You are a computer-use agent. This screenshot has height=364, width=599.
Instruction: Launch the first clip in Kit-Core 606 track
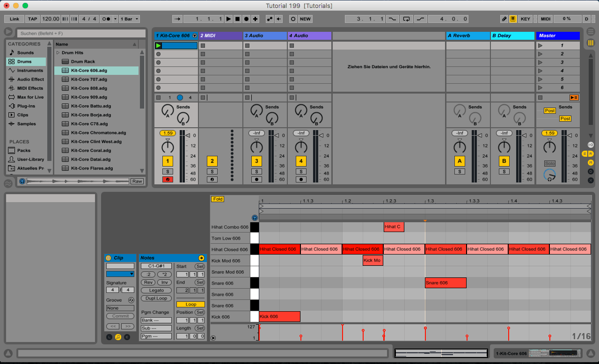(159, 46)
